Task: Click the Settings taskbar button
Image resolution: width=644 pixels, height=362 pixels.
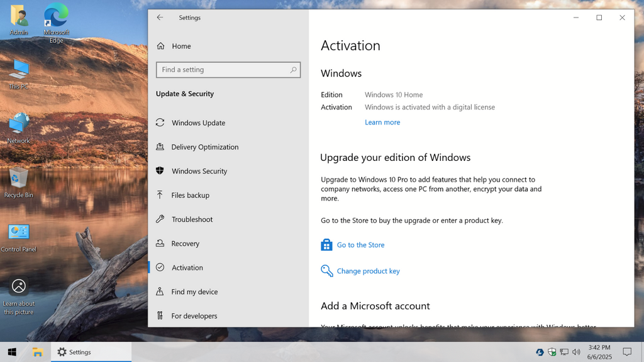Action: (91, 352)
